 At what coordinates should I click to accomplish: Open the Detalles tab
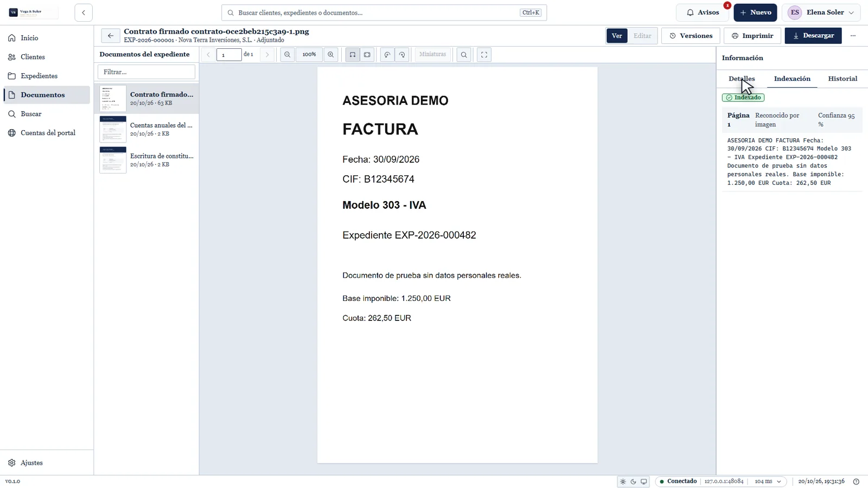pyautogui.click(x=742, y=79)
